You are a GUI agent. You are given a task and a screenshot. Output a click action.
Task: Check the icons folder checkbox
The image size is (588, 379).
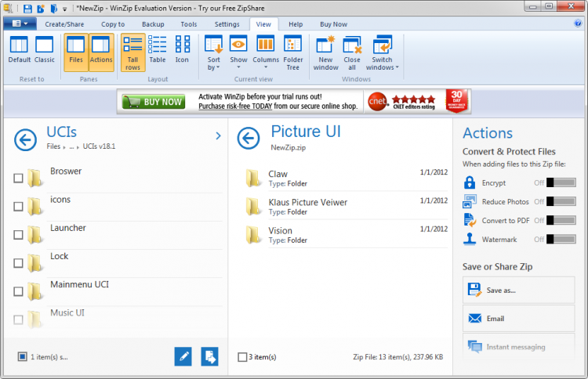click(18, 207)
